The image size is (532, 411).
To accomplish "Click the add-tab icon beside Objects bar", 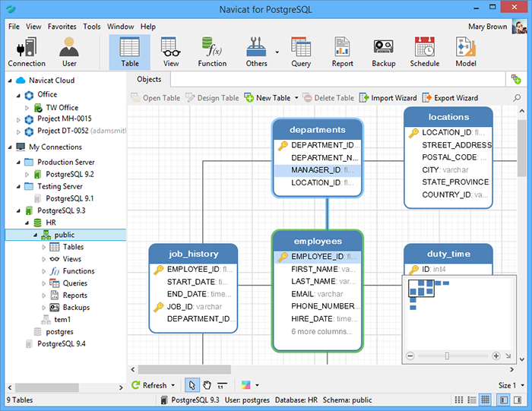I will (x=516, y=80).
